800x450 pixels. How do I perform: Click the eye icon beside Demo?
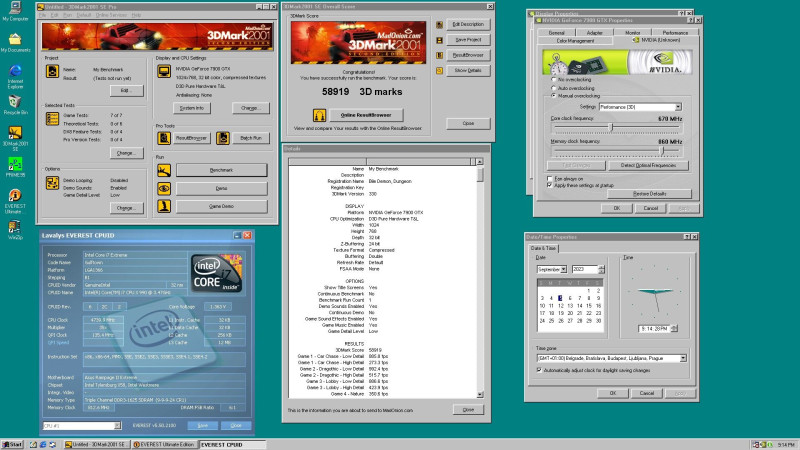(164, 188)
